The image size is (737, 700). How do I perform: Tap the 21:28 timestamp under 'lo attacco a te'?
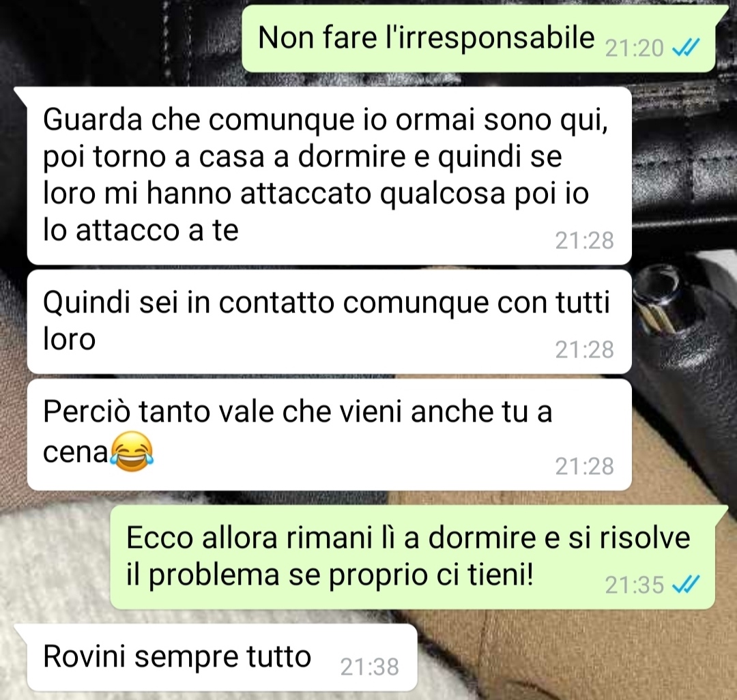pos(584,241)
